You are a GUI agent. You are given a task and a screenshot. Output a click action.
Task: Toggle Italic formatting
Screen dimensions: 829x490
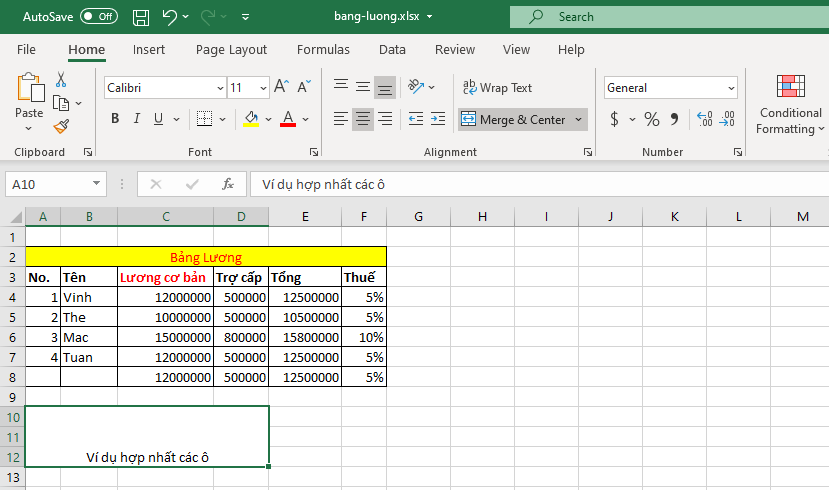(x=137, y=118)
